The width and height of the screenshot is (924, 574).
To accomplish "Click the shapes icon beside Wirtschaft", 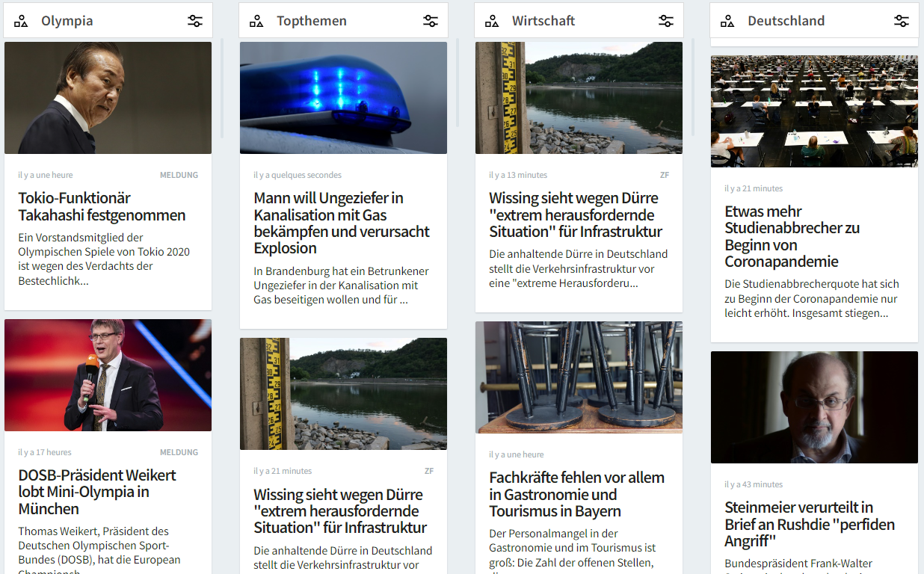I will coord(492,21).
